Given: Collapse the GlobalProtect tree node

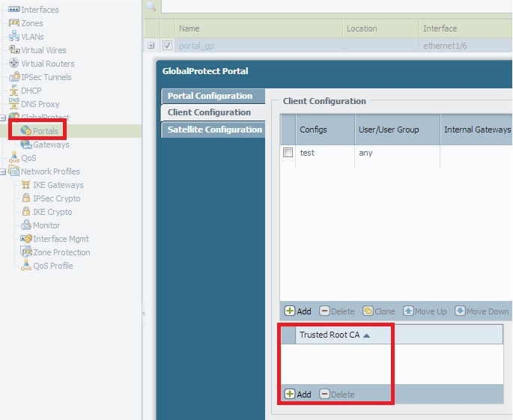Looking at the screenshot, I should coord(3,118).
